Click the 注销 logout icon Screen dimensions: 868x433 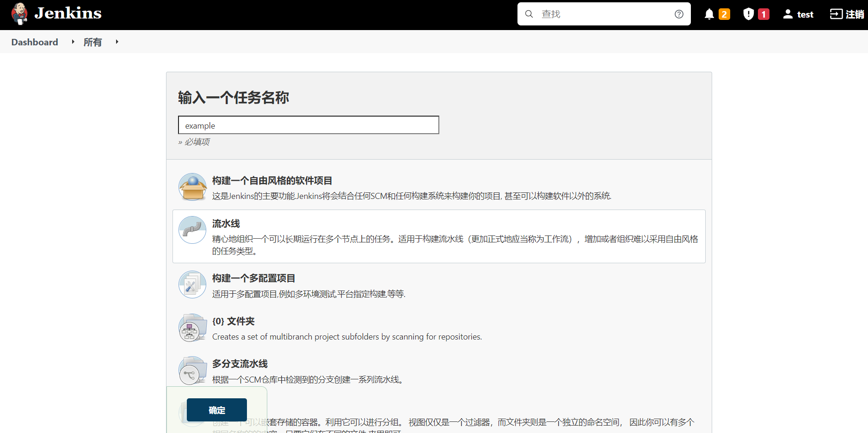(x=836, y=14)
